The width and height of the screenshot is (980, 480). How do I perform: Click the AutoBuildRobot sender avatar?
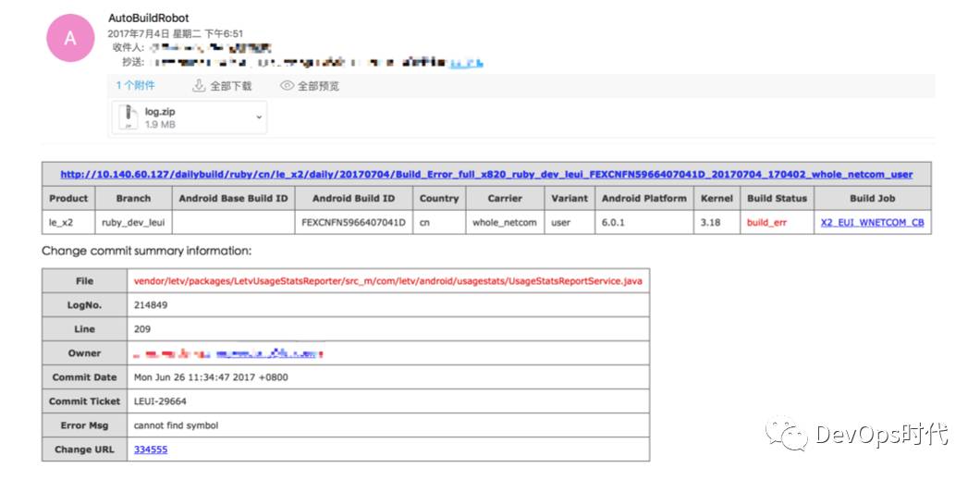[x=70, y=38]
